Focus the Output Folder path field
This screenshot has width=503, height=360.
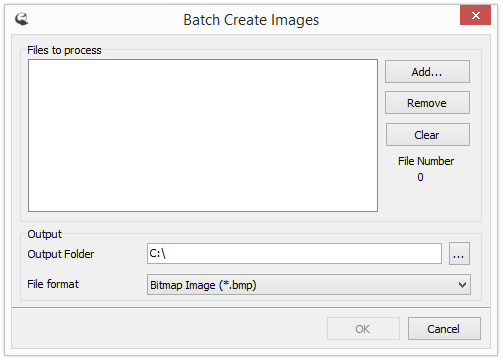[x=294, y=254]
